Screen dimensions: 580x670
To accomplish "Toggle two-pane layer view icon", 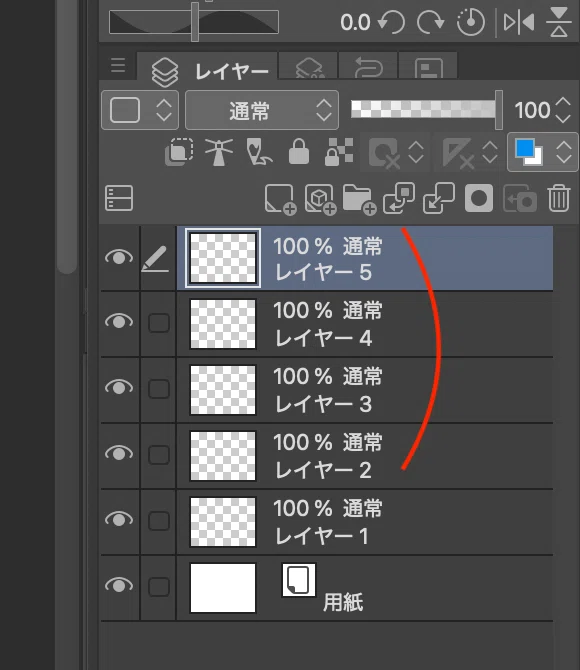I will [x=119, y=198].
